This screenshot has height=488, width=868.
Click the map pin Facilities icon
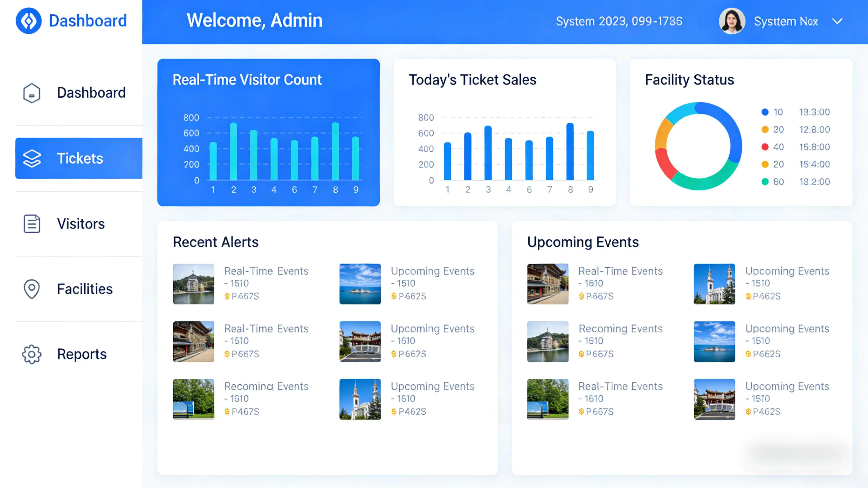(x=32, y=289)
